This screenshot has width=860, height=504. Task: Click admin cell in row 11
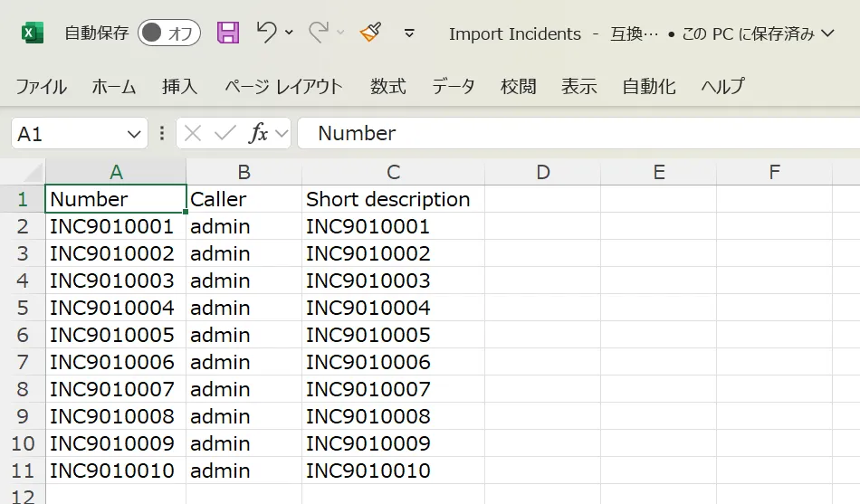244,471
